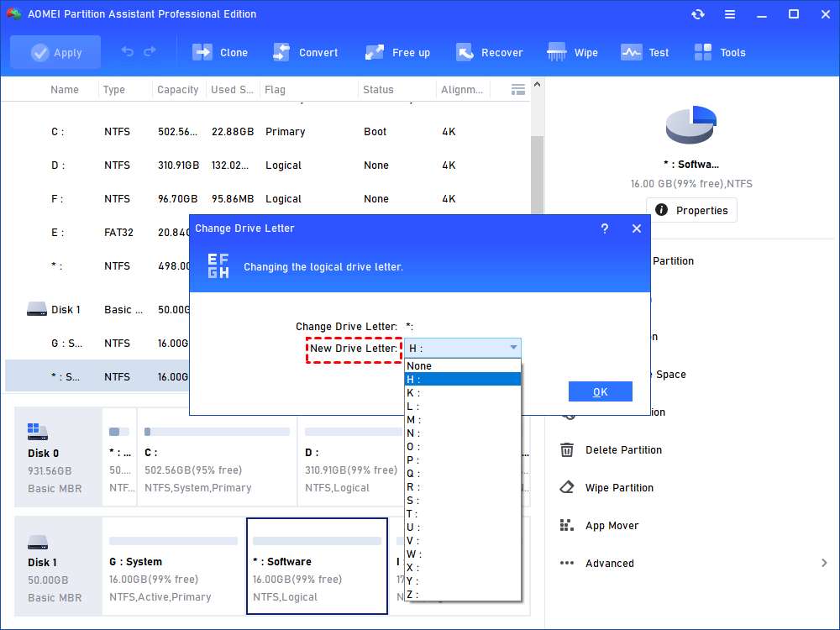Select the D : block in Disk 0 map

351,457
